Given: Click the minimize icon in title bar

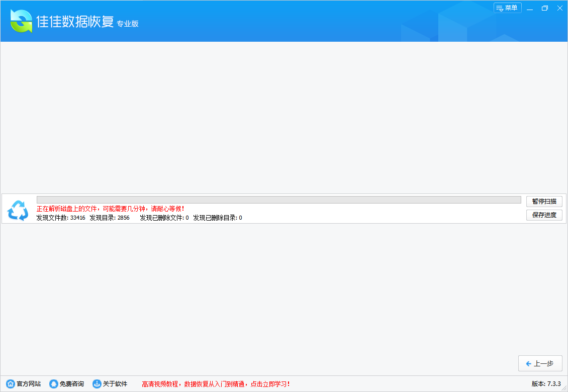Looking at the screenshot, I should click(x=529, y=8).
